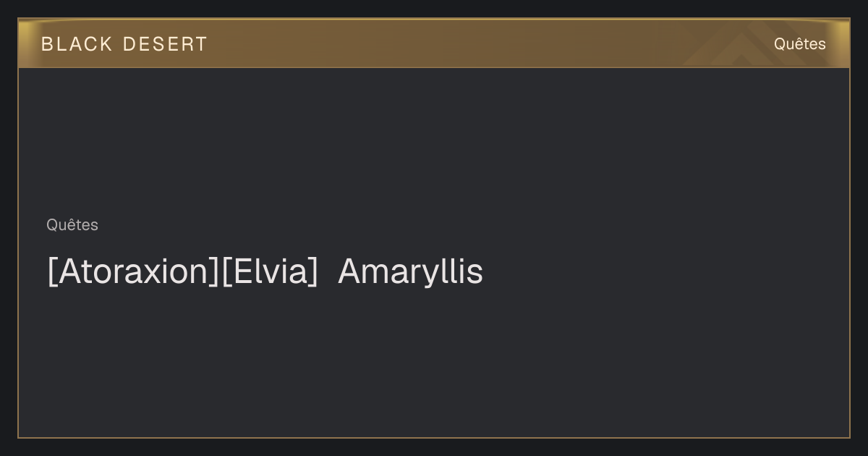
Task: Open the Quêtes link in the gold header
Action: [799, 44]
